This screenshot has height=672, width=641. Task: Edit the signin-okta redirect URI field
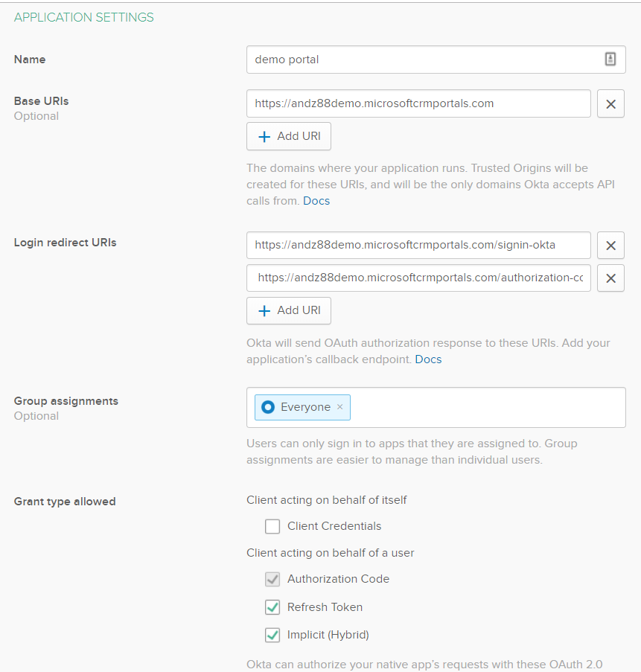point(418,246)
